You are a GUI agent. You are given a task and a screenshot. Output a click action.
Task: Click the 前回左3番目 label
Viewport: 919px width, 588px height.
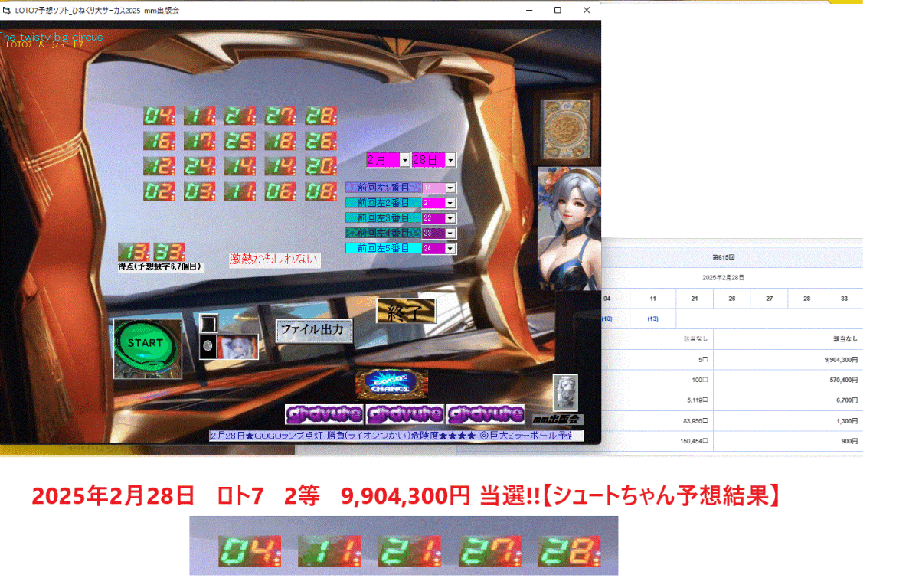point(383,218)
